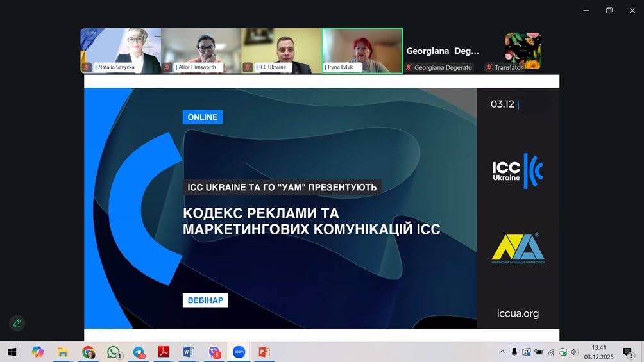The image size is (644, 362).
Task: Open Telegram from the taskbar
Action: pyautogui.click(x=139, y=352)
